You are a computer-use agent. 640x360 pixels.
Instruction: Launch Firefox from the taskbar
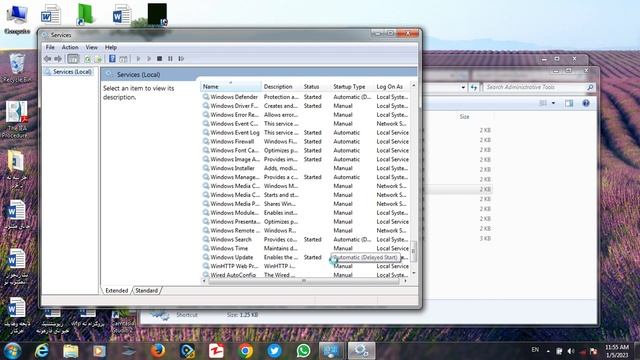pos(158,351)
